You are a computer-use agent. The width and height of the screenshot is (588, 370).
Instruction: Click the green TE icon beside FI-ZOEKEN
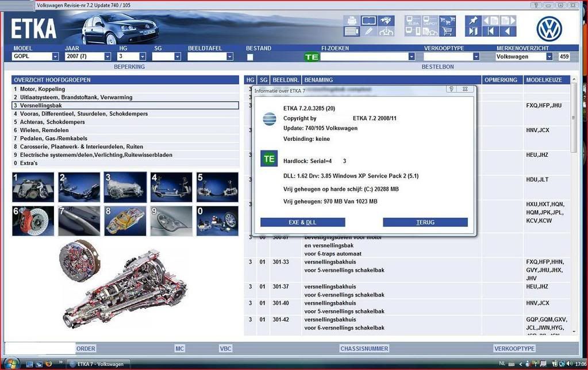click(x=312, y=57)
